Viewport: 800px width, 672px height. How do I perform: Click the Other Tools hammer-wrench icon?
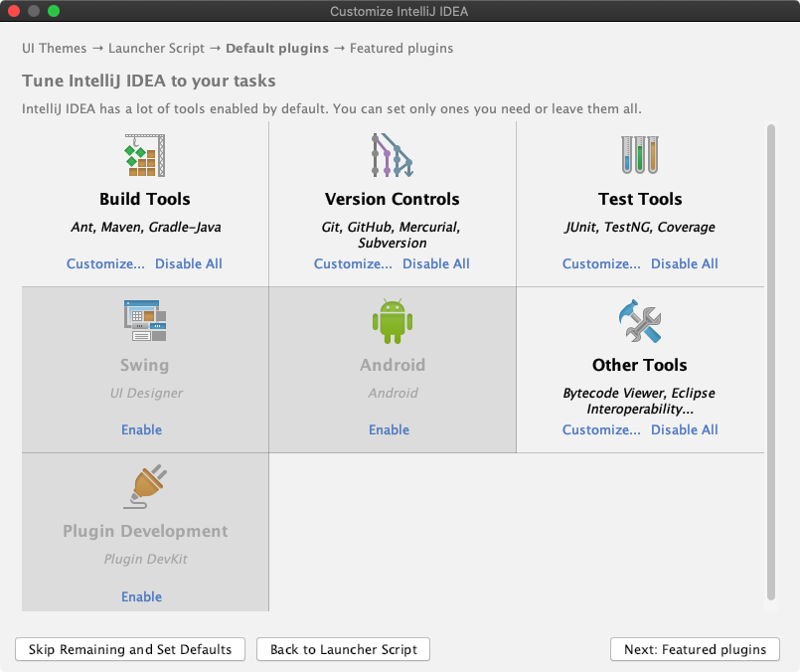(x=640, y=321)
